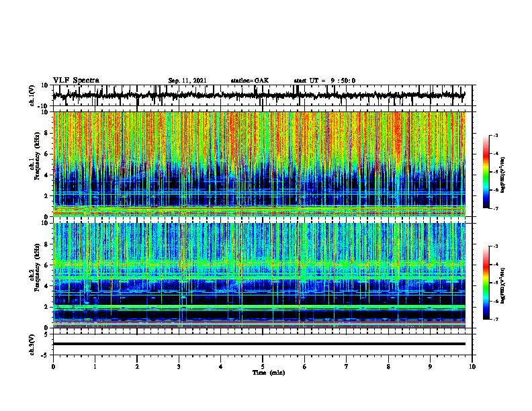Click time axis tick label "6"
The width and height of the screenshot is (532, 411).
tap(305, 367)
